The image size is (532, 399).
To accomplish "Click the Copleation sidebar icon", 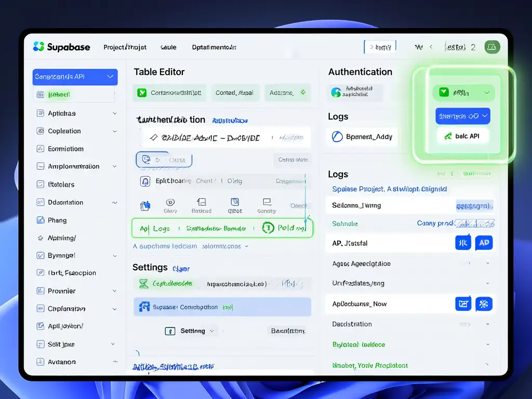I will coord(41,131).
